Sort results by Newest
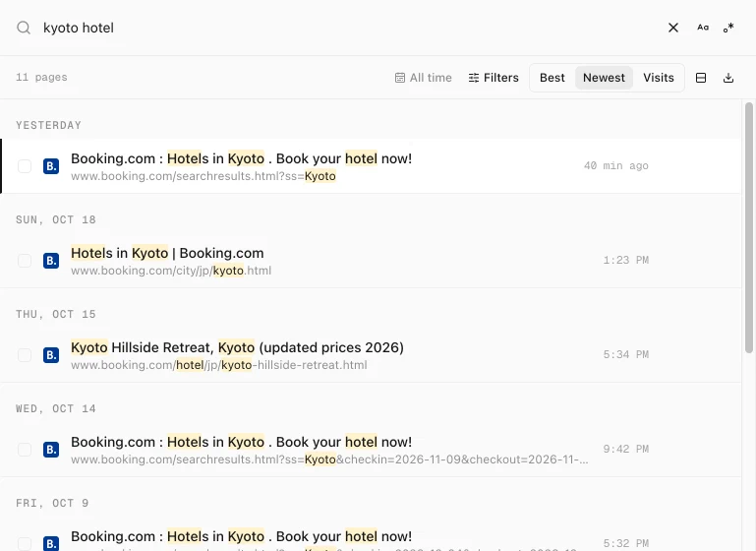The height and width of the screenshot is (551, 756). tap(604, 78)
